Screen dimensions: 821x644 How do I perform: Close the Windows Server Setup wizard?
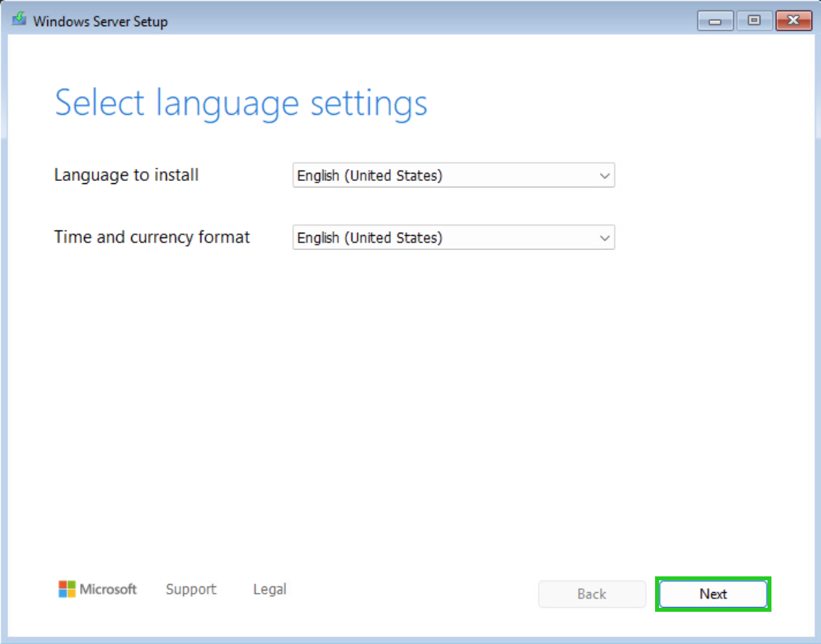793,20
